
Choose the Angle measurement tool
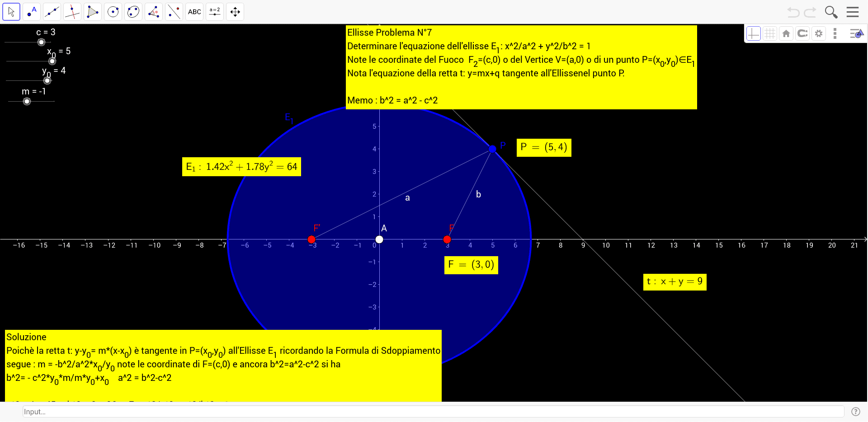point(154,12)
